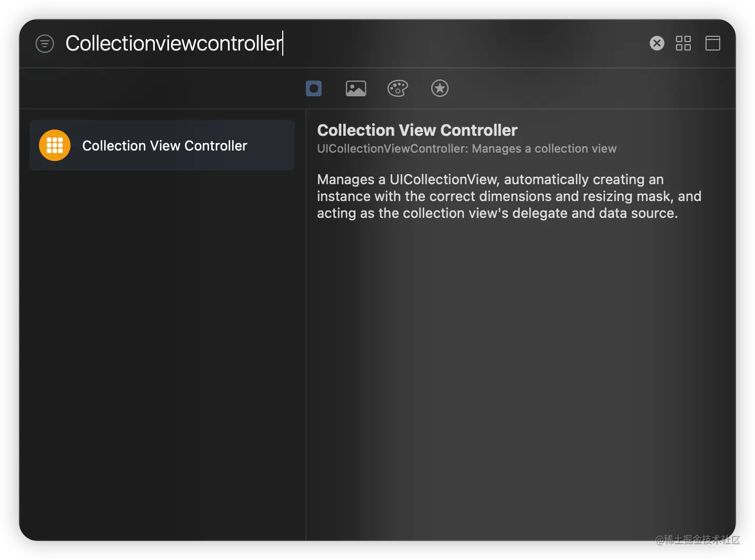Select Collection View Controller row label
Image resolution: width=755 pixels, height=560 pixels.
coord(164,146)
